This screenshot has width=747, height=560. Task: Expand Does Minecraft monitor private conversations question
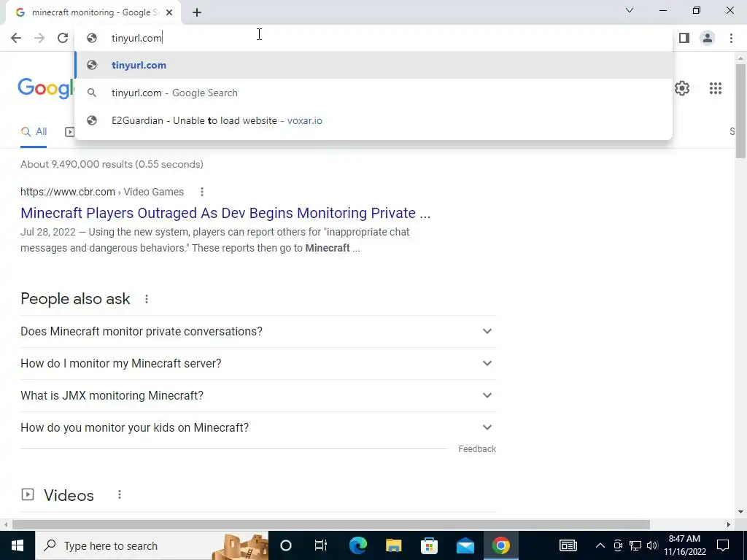click(258, 332)
